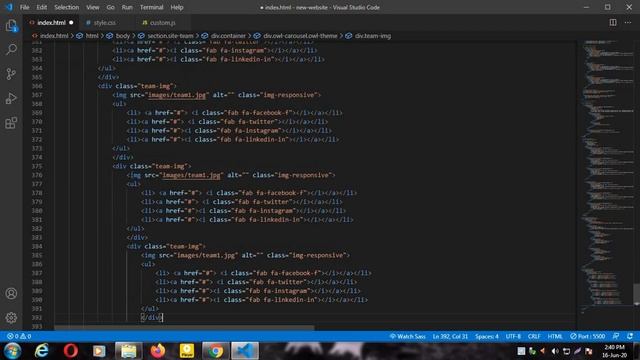
Task: Click CRLF end of line selector
Action: point(534,336)
